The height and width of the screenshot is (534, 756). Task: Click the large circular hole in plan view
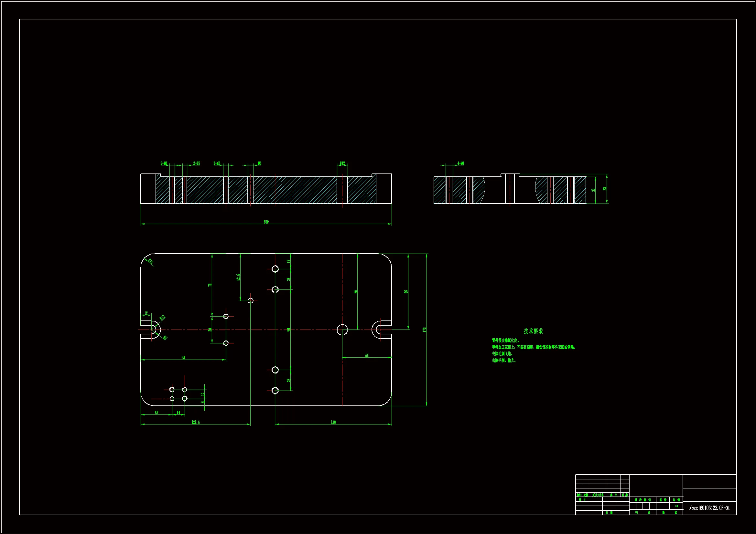[x=342, y=330]
